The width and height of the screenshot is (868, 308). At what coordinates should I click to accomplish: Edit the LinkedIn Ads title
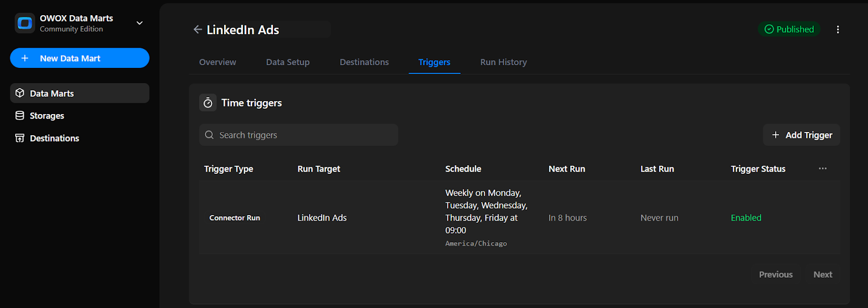pyautogui.click(x=243, y=30)
